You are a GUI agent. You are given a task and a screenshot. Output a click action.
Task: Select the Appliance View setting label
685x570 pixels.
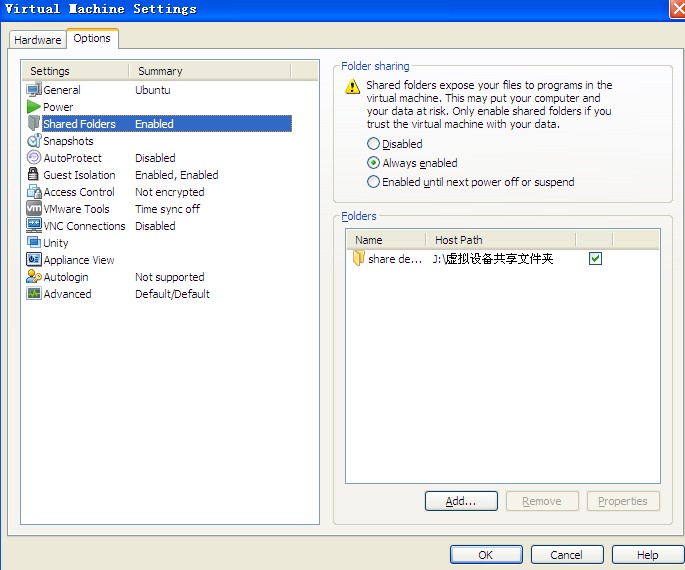pos(79,260)
